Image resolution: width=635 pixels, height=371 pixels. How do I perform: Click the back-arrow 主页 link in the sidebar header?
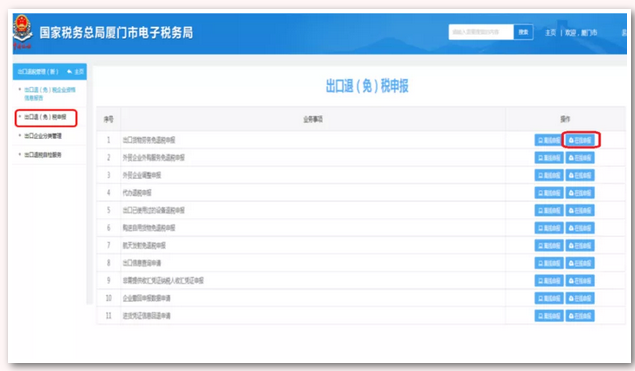tap(76, 72)
